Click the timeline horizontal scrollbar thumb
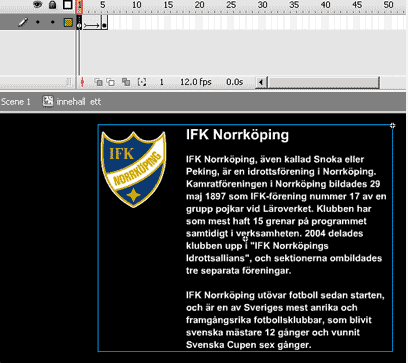Viewport: 408px width, 363px height. point(323,82)
